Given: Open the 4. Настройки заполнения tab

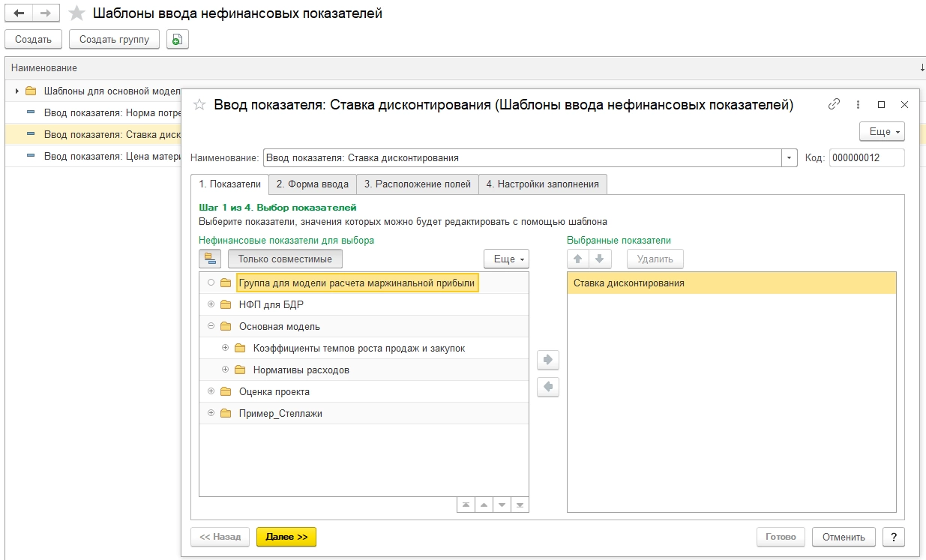Looking at the screenshot, I should tap(542, 184).
